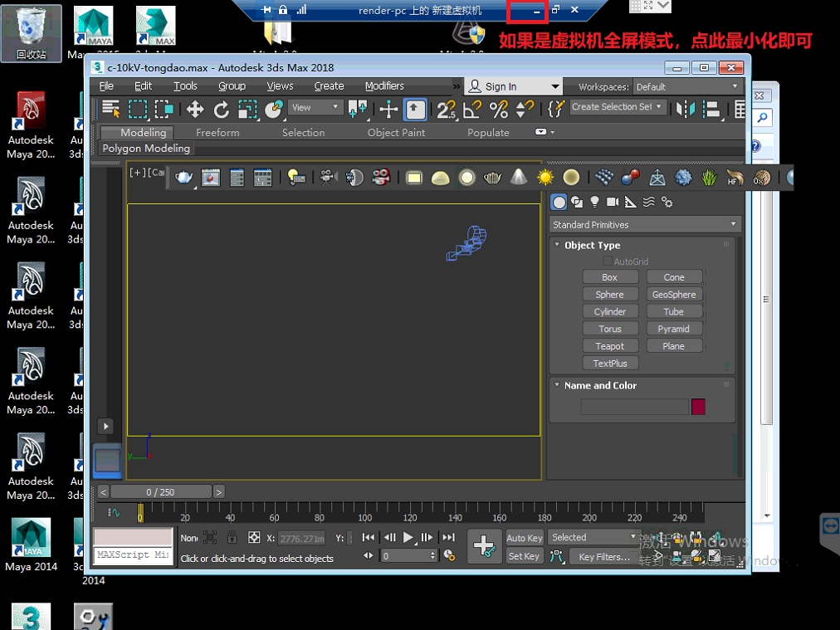The width and height of the screenshot is (840, 630).
Task: Collapse the Object Type rollout
Action: (557, 245)
